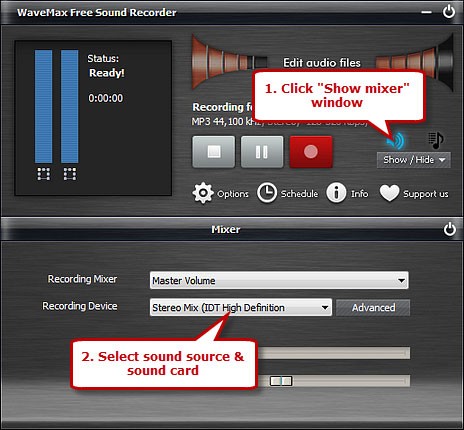
Task: Click the Stop recording button
Action: coord(214,152)
